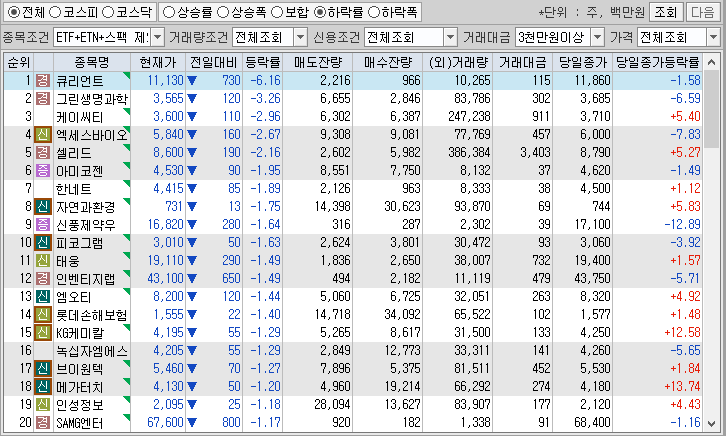Viewport: 726px width, 436px height.
Task: Sort by the 당일종가등락률 column header
Action: 657,62
